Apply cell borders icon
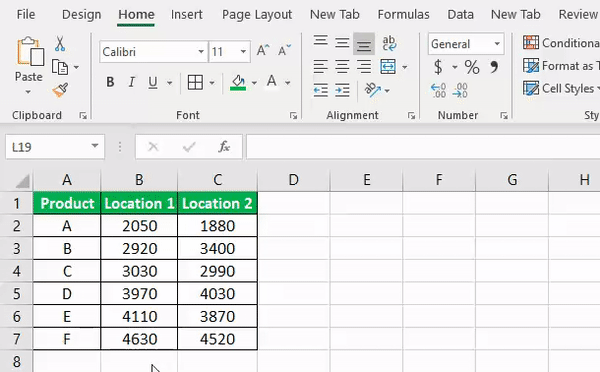Screen dimensions: 600x372 (195, 82)
